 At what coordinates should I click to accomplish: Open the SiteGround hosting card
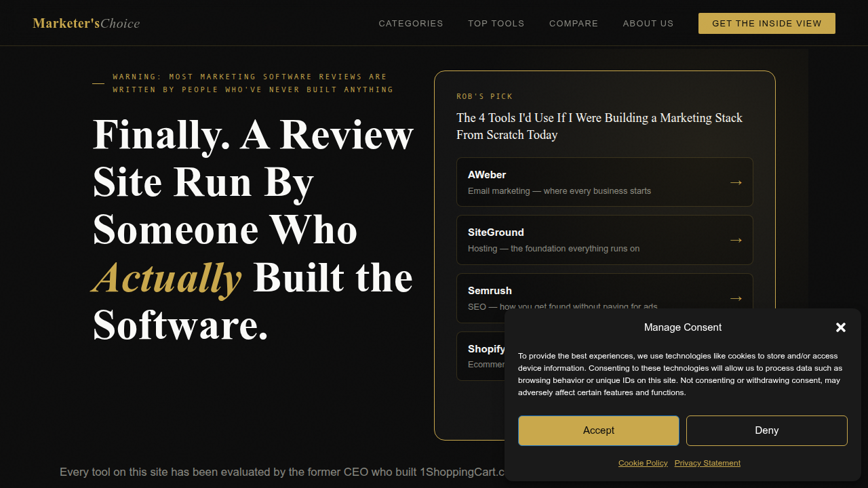pos(605,240)
